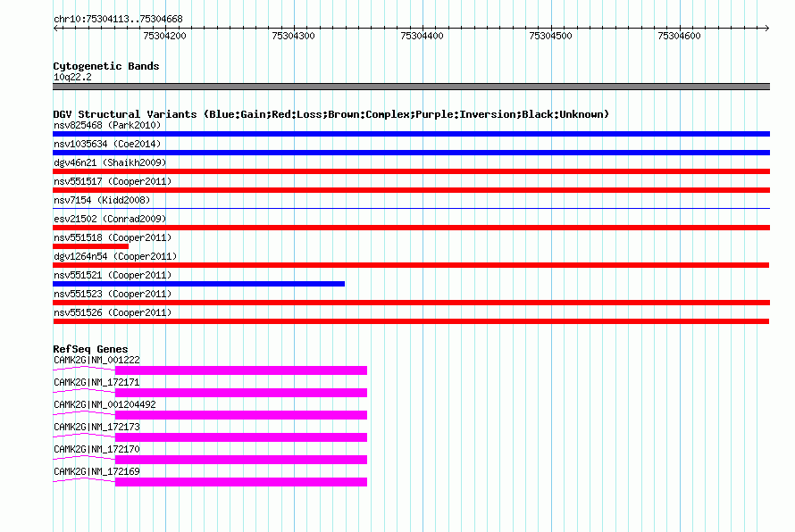Open variant nsv7154 (Kidd2008) label
This screenshot has height=532, width=795.
pyautogui.click(x=102, y=200)
